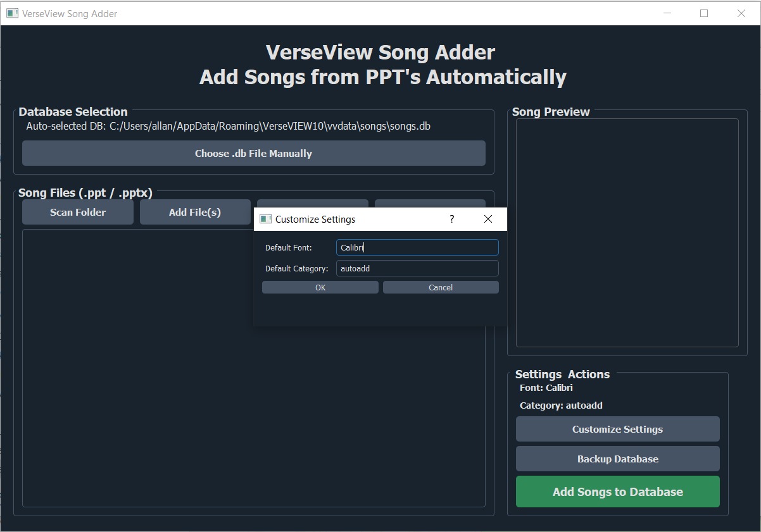The width and height of the screenshot is (761, 532).
Task: Click the Font: Calibri label under Settings Actions
Action: coord(548,388)
